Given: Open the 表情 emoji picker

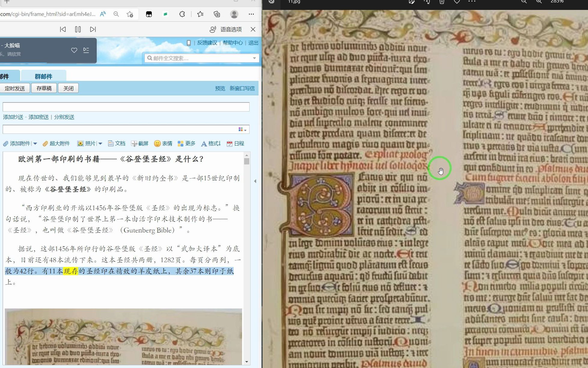Looking at the screenshot, I should click(163, 143).
